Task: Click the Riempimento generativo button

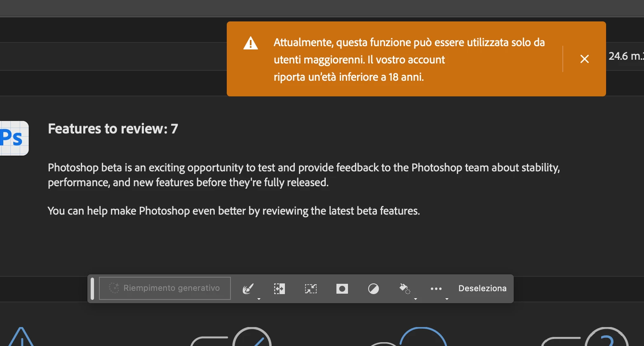Action: (165, 288)
